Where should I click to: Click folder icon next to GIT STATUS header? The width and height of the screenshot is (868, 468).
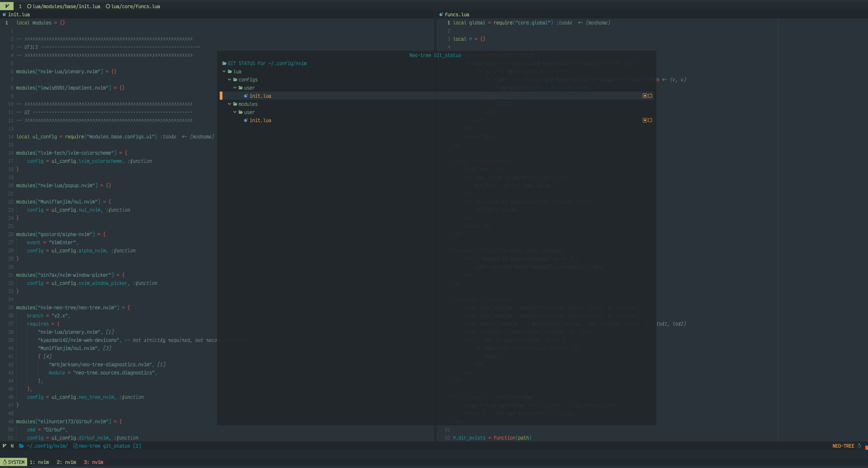click(x=224, y=63)
